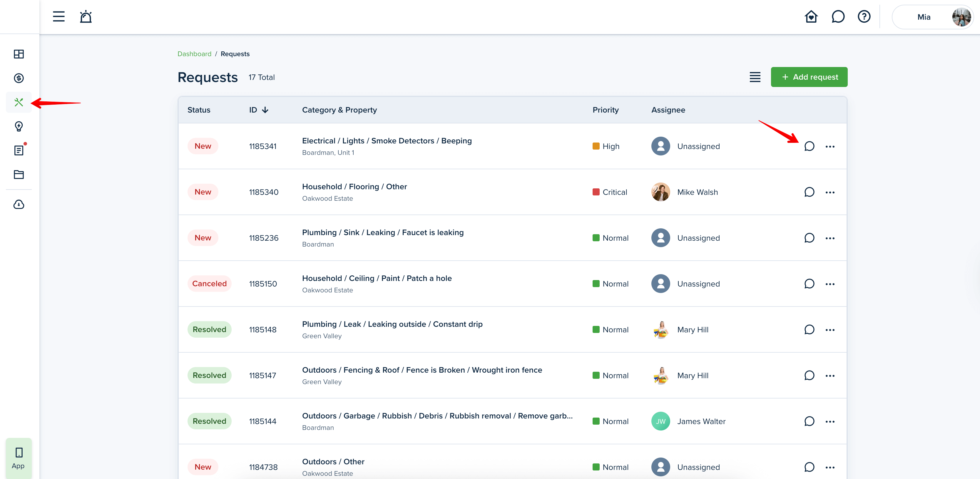Toggle the list view layout icon
The width and height of the screenshot is (980, 479).
click(x=755, y=77)
